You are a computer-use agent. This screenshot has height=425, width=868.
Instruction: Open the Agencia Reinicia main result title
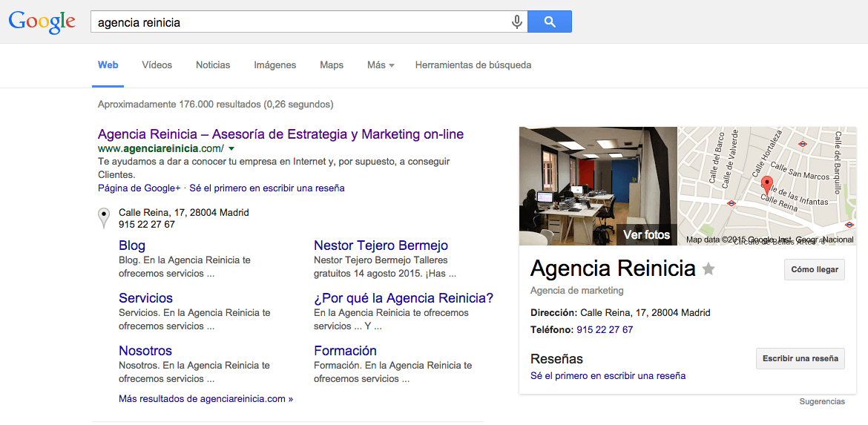(x=280, y=134)
